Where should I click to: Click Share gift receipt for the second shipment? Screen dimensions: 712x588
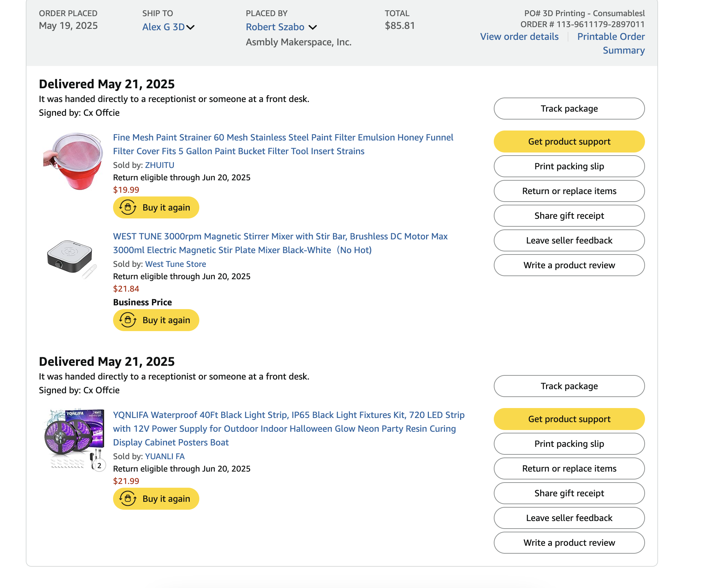tap(569, 493)
